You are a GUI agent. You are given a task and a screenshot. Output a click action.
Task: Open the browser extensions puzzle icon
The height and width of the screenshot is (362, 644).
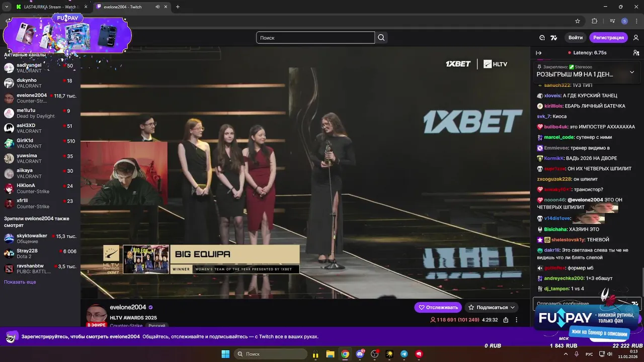point(594,21)
